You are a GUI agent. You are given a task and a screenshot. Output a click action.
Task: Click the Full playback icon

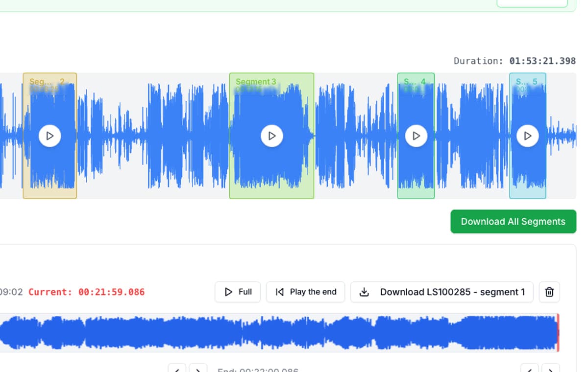[228, 292]
